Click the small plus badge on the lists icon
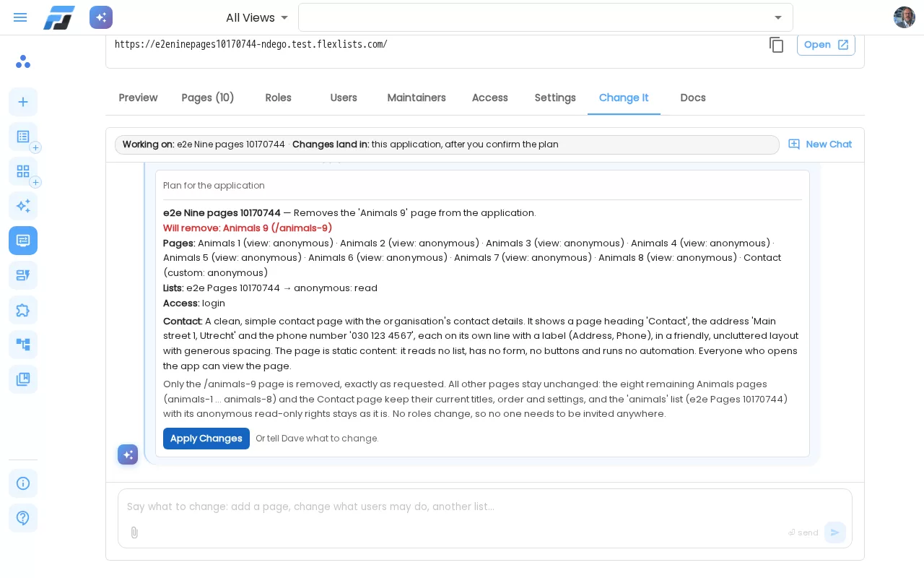Screen dimensions: 924x578 point(35,147)
